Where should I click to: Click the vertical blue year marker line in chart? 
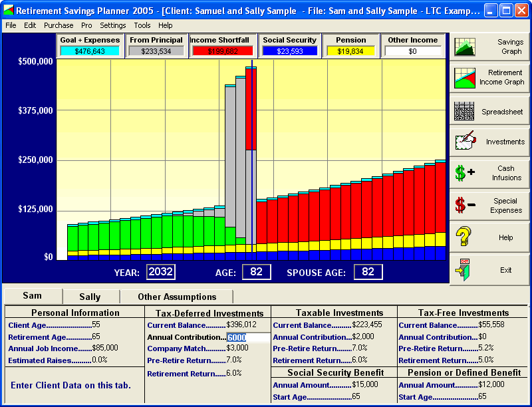[x=252, y=160]
